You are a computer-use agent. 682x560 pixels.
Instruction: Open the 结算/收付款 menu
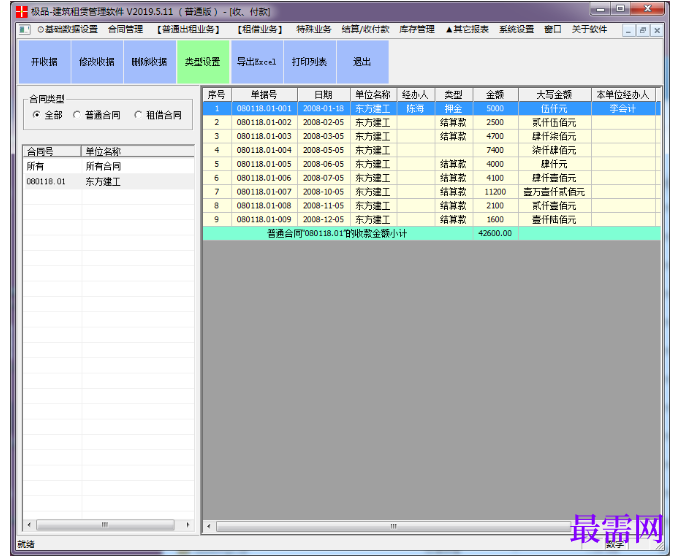pos(365,30)
